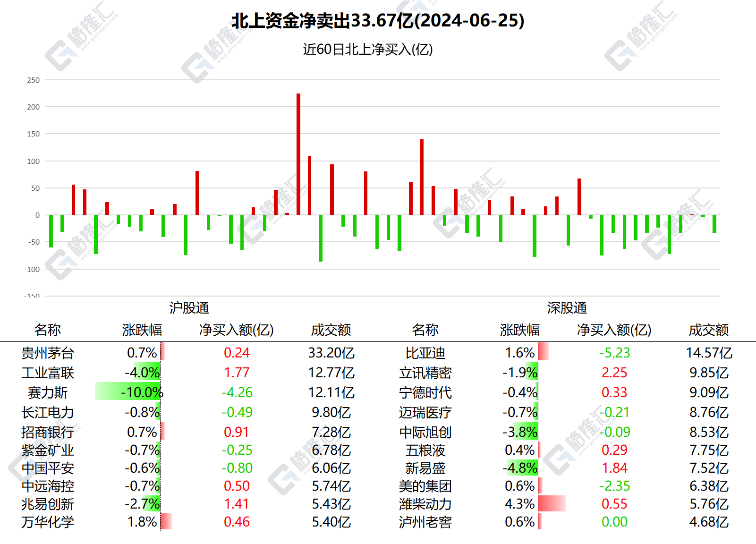Click 赛力斯 net buy value -4.26
The image size is (756, 544).
click(237, 392)
